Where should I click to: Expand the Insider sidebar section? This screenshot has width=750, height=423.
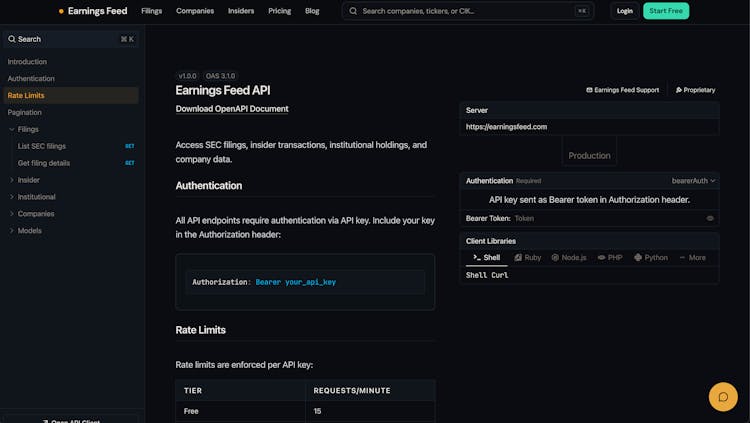coord(12,180)
